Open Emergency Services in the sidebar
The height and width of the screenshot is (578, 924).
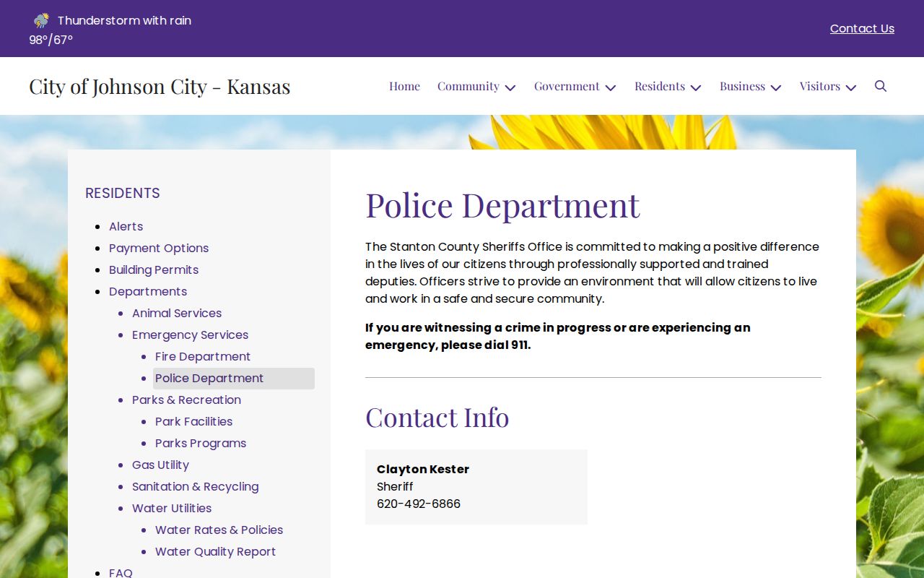click(190, 335)
